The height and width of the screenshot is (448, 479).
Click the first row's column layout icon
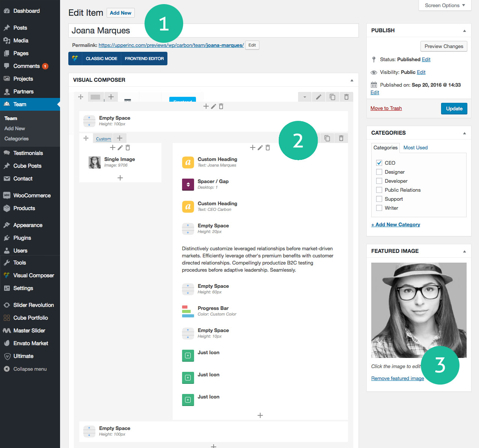click(x=95, y=97)
